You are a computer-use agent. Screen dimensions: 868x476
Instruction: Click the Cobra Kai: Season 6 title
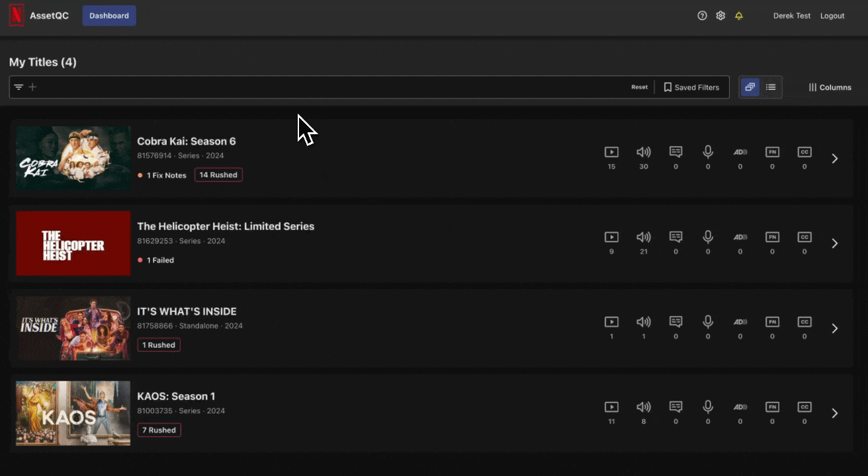[187, 141]
